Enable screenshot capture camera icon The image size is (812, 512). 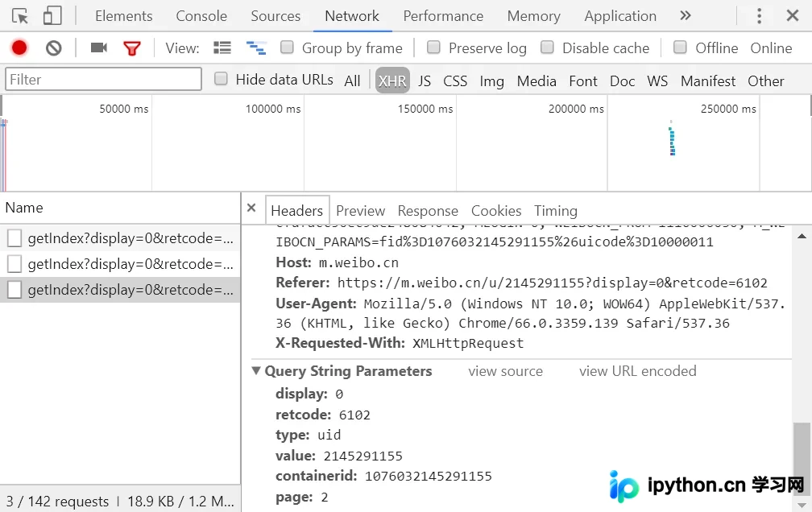(x=99, y=48)
